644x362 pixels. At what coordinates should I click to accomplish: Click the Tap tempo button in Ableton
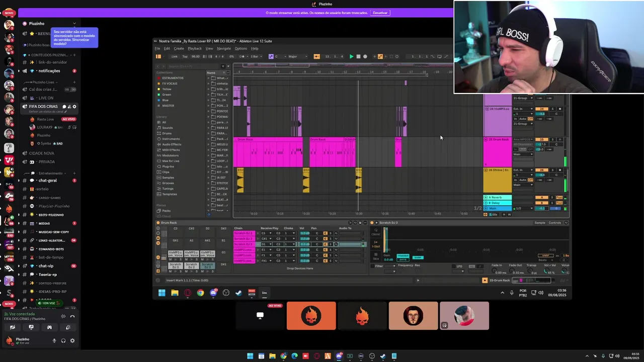pyautogui.click(x=185, y=56)
